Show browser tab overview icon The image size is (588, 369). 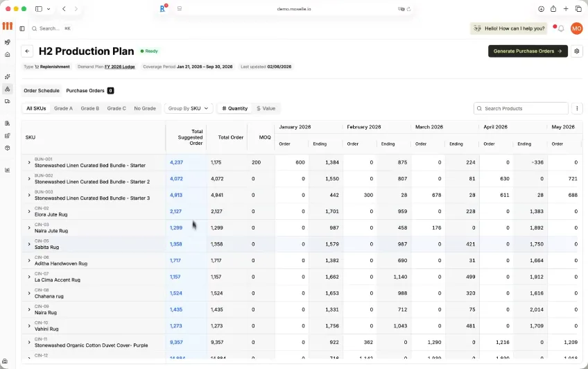tap(578, 8)
